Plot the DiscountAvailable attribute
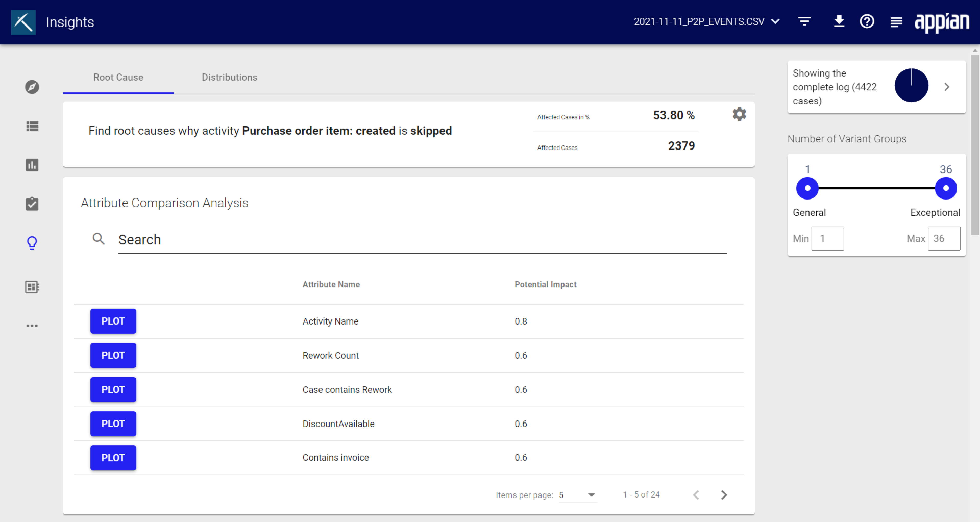The width and height of the screenshot is (980, 522). (x=113, y=424)
